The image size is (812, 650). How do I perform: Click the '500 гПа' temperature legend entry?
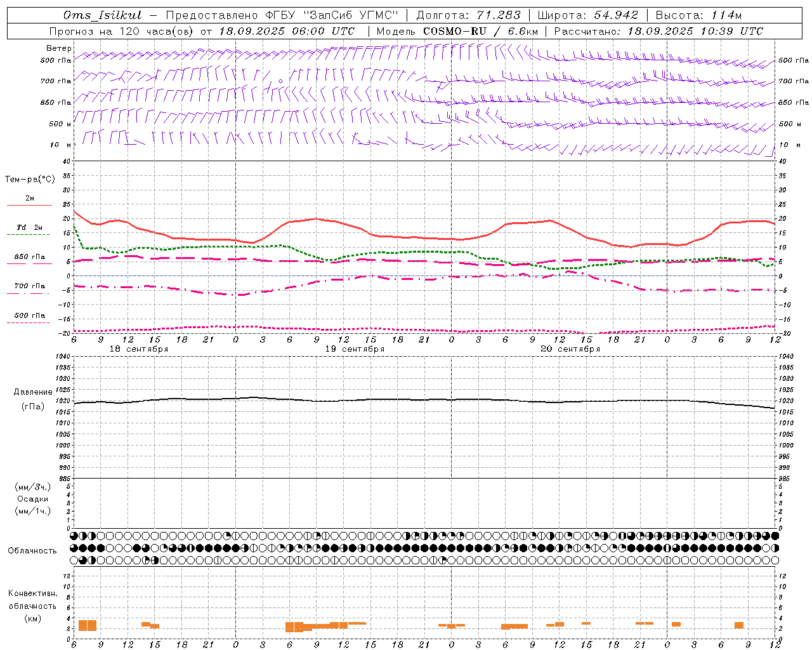(x=30, y=315)
